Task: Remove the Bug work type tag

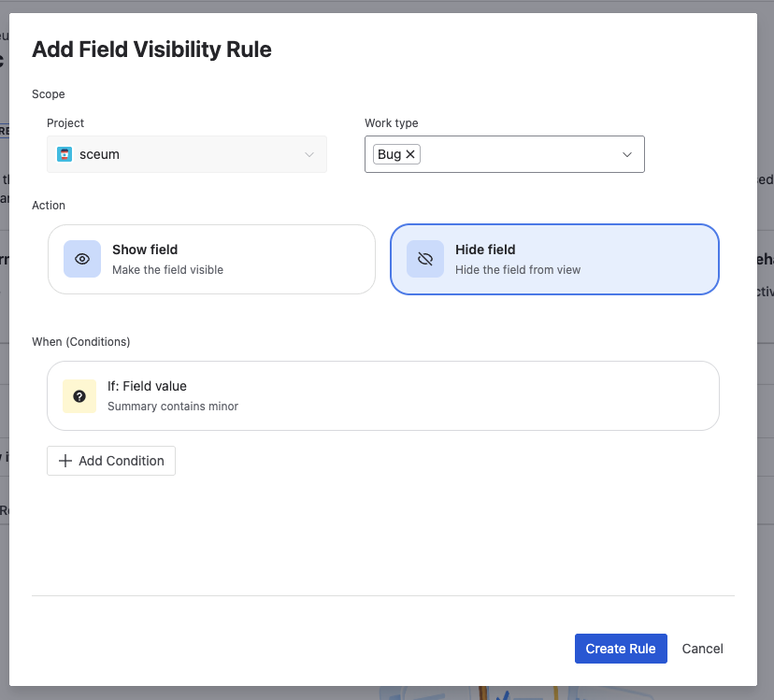Action: click(x=410, y=154)
